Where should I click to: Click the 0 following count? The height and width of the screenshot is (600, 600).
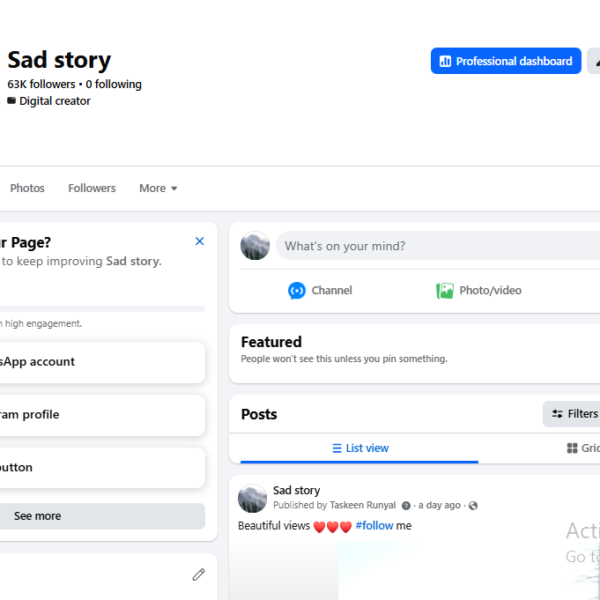[x=114, y=84]
